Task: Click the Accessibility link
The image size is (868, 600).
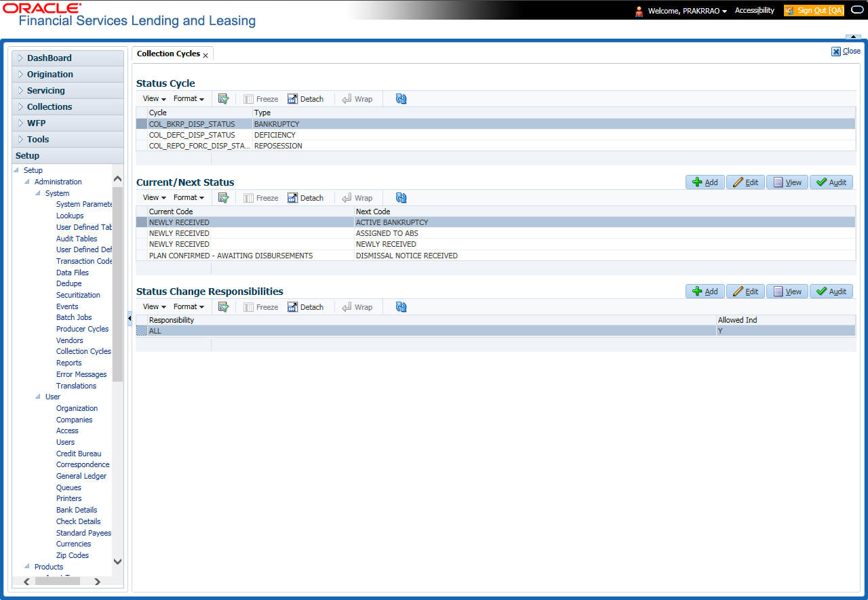Action: 755,11
